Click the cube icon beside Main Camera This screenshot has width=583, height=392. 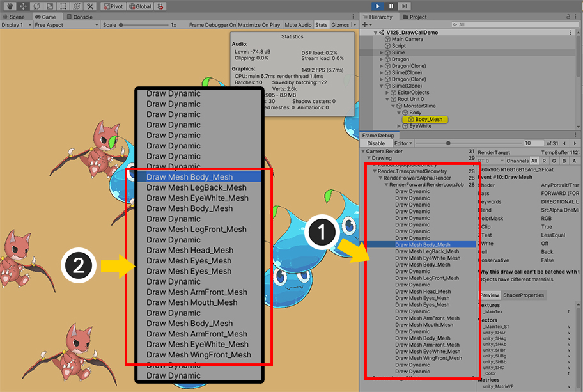[387, 39]
